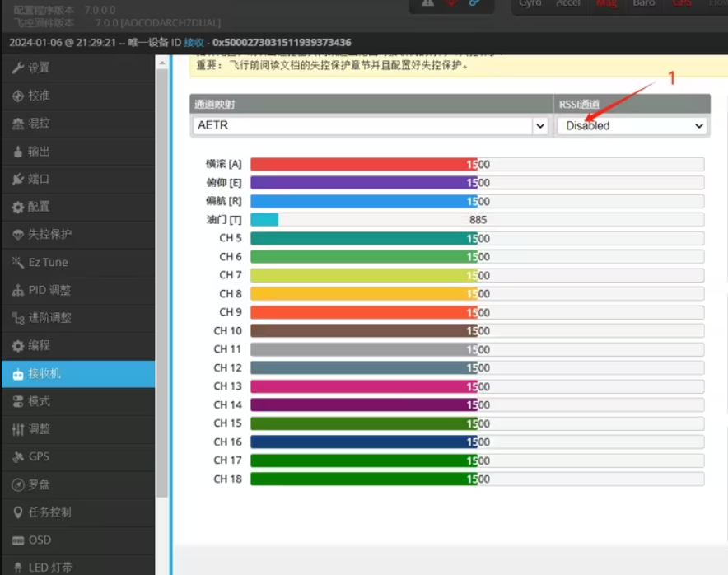Click the AETR channel map input field
Viewport: 728px width, 575px height.
click(362, 126)
